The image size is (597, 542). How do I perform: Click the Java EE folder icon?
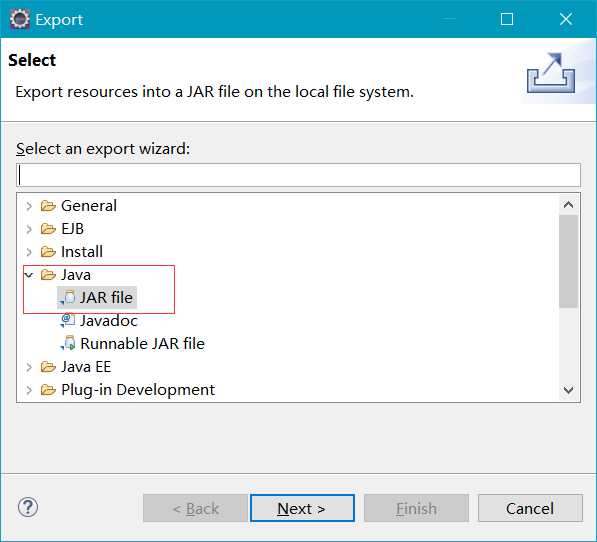pos(48,367)
